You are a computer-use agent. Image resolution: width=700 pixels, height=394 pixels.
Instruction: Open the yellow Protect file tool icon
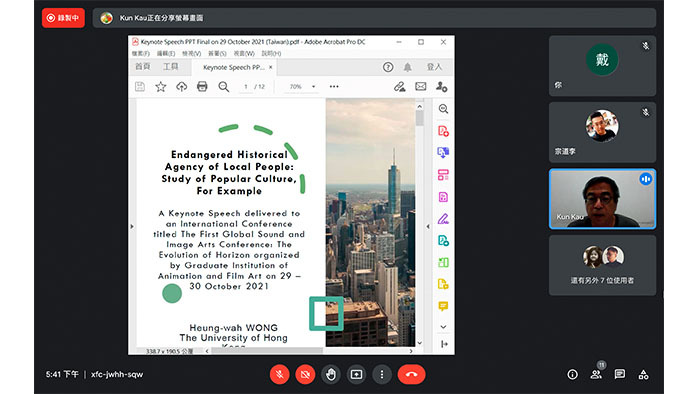443,284
